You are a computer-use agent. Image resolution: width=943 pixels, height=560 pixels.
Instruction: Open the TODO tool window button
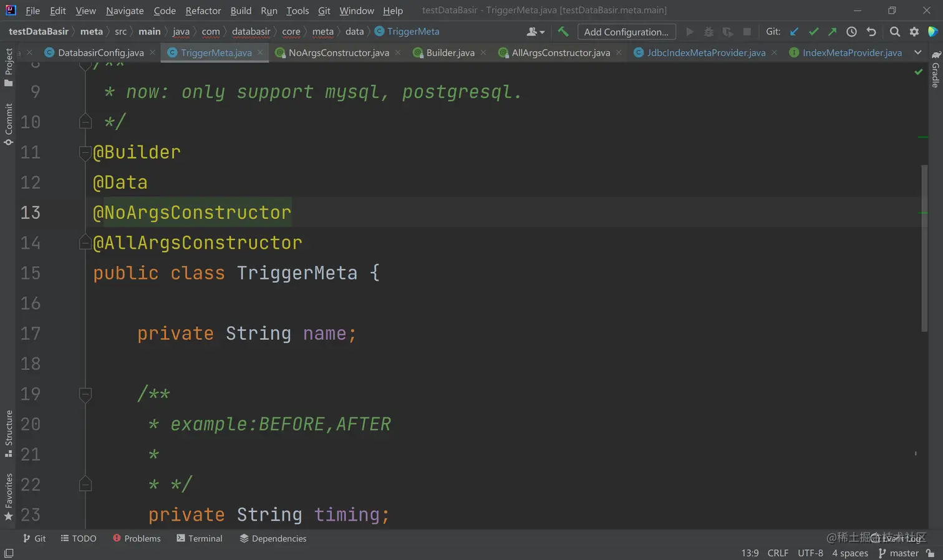tap(79, 538)
